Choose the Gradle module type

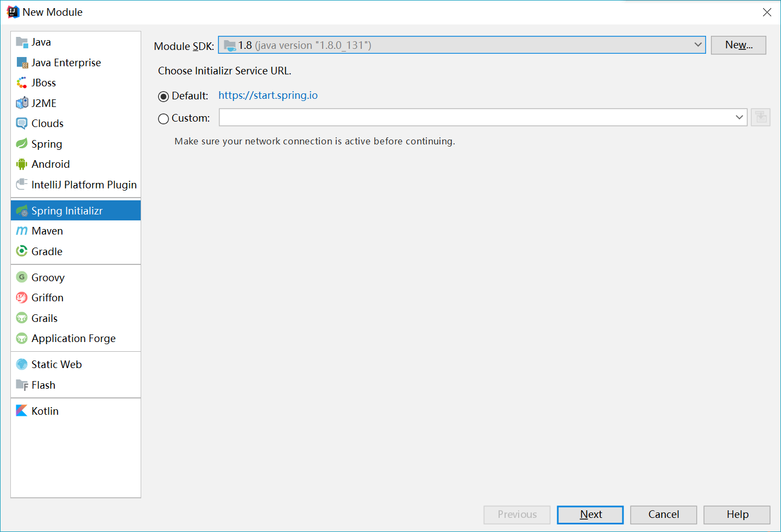[x=75, y=251]
